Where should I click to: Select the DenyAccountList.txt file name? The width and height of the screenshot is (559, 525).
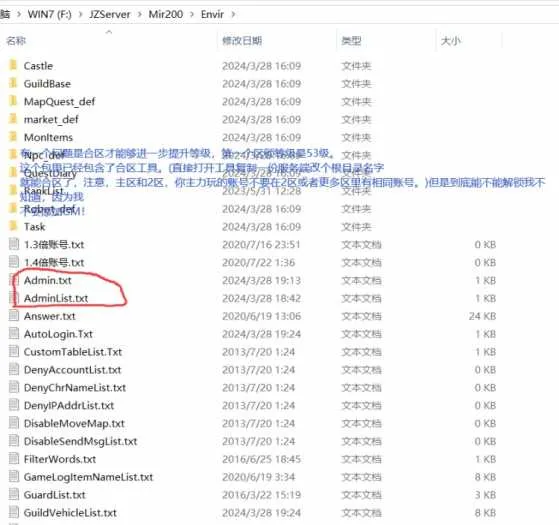pos(72,370)
